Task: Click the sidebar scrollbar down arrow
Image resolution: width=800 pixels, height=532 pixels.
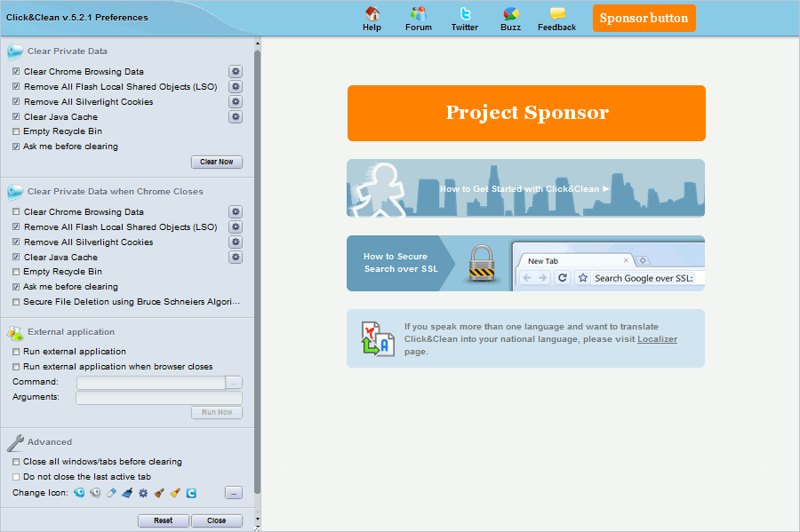Action: coord(257,520)
